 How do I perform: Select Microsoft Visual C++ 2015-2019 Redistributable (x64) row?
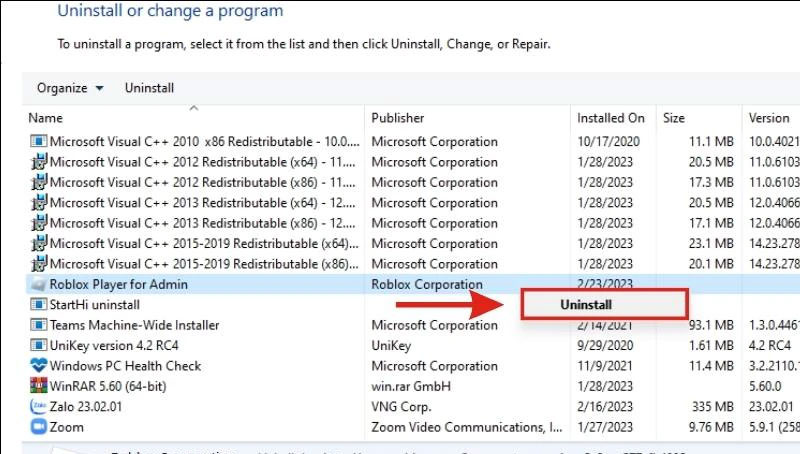point(198,243)
